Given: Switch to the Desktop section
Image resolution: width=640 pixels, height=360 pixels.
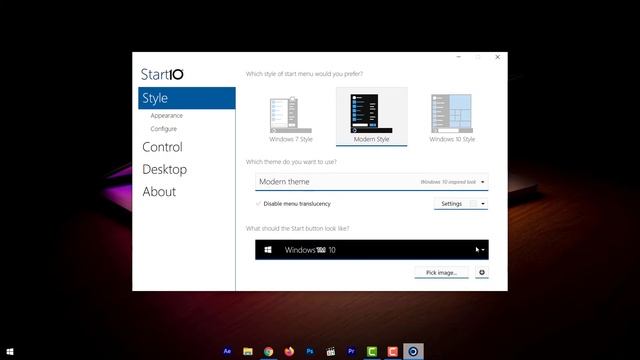Looking at the screenshot, I should [164, 169].
